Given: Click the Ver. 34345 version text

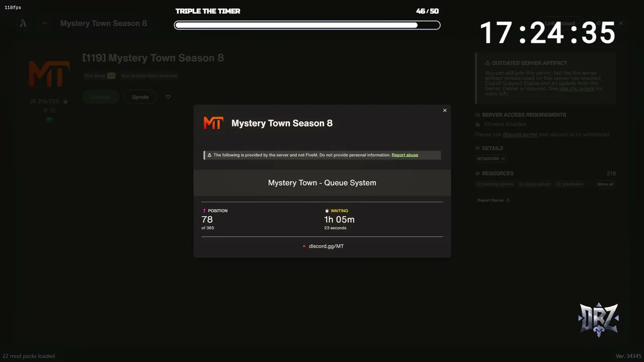Looking at the screenshot, I should click(x=628, y=356).
